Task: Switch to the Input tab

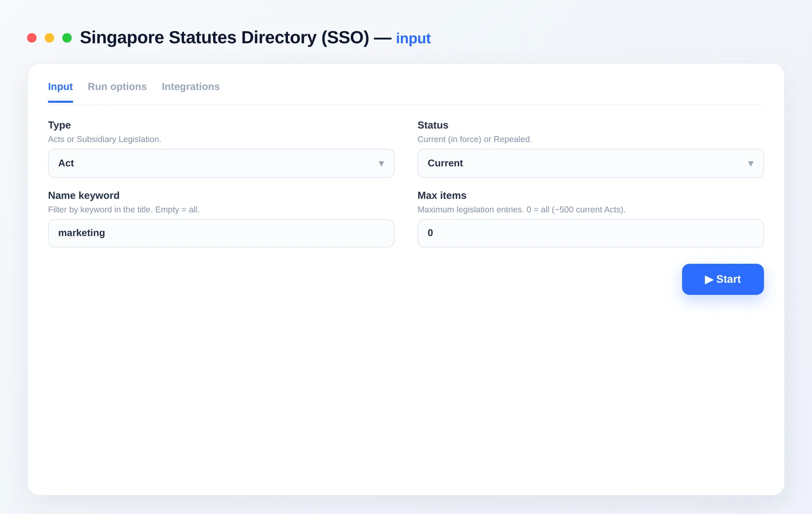Action: pyautogui.click(x=60, y=87)
